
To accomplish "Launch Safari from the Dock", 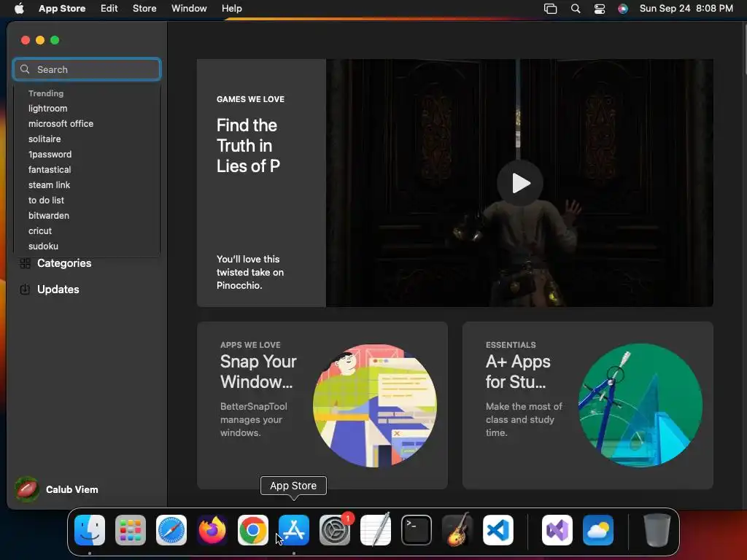I will click(171, 530).
